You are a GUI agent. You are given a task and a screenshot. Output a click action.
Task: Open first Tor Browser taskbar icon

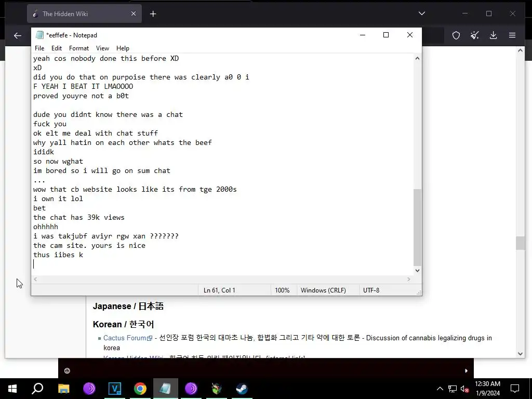pyautogui.click(x=89, y=389)
